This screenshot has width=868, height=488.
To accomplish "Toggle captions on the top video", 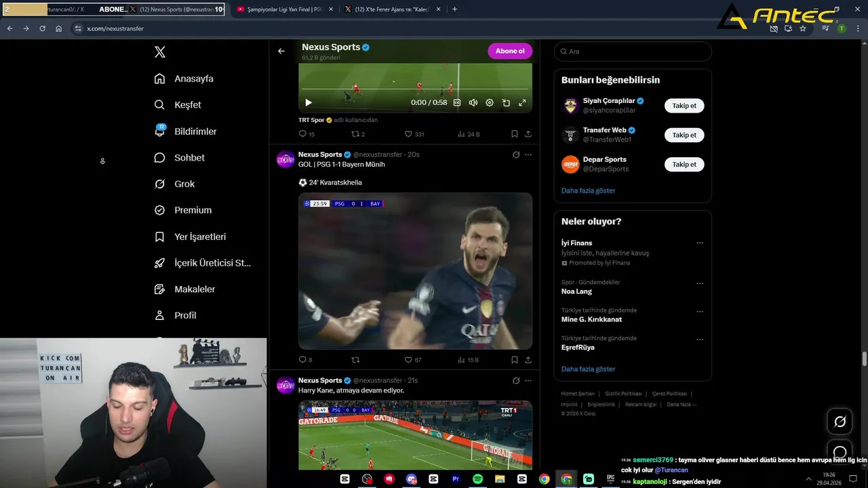I will tap(457, 102).
